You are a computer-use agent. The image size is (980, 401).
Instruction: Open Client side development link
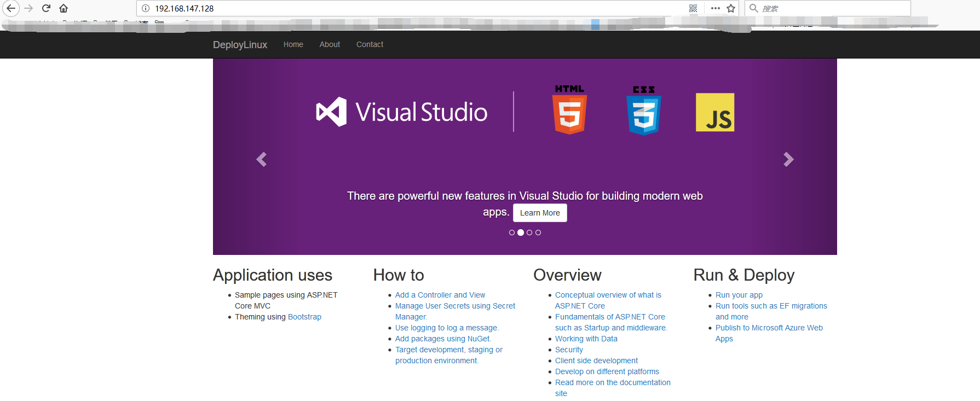pos(596,361)
